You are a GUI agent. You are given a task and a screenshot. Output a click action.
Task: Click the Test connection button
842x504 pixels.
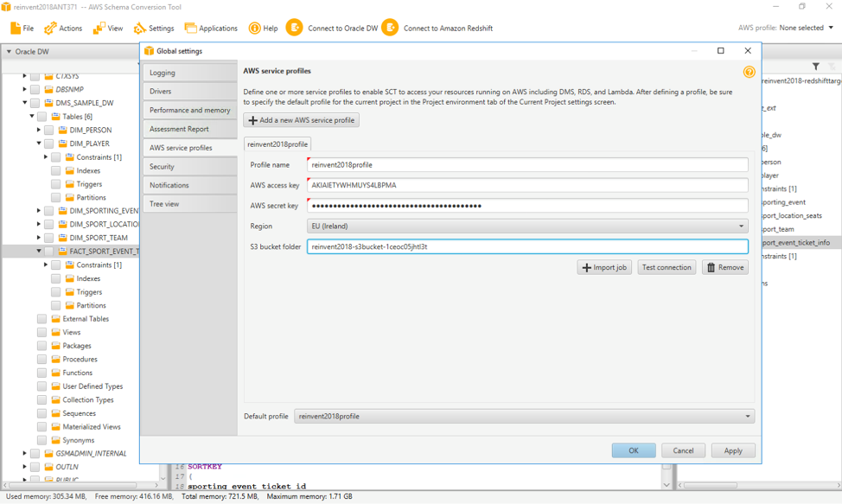click(x=667, y=267)
